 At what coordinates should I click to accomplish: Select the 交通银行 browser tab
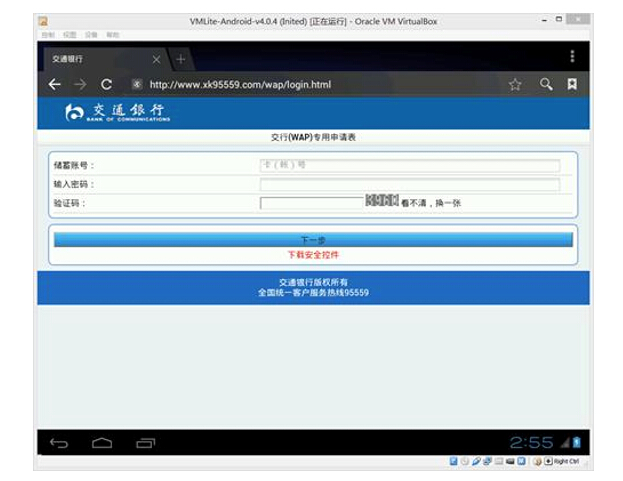(x=105, y=59)
